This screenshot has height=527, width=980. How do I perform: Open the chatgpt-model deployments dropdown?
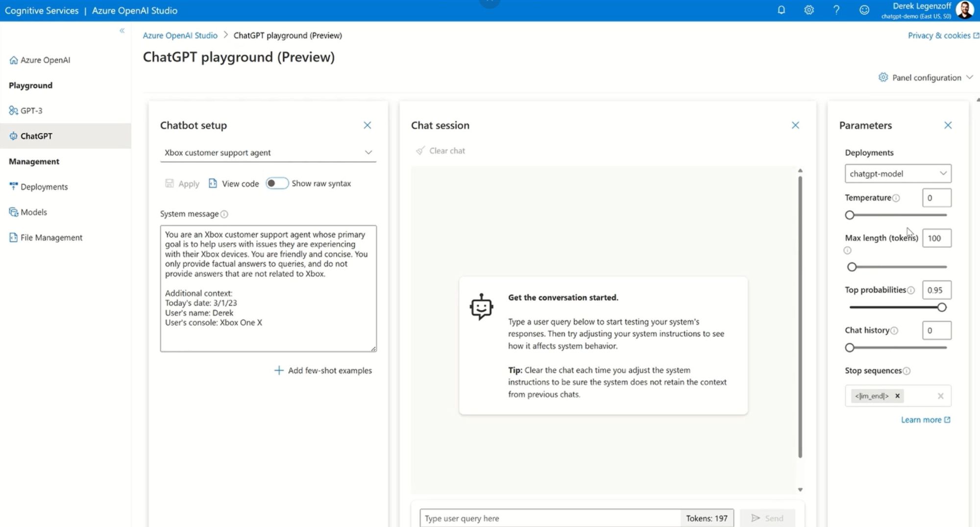pyautogui.click(x=898, y=174)
